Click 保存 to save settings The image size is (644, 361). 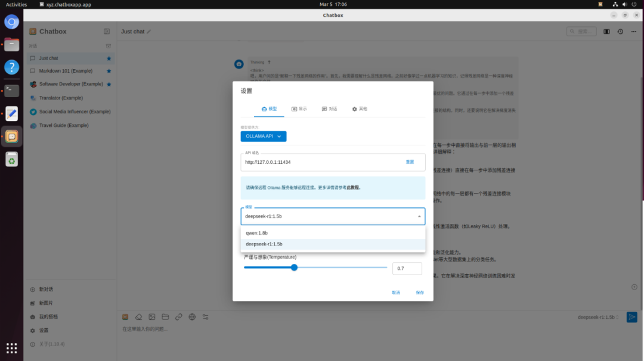tap(420, 292)
